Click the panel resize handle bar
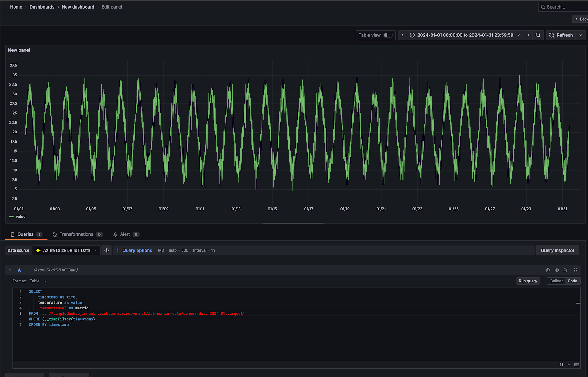Screen dimensions: 588x377 [x=293, y=223]
